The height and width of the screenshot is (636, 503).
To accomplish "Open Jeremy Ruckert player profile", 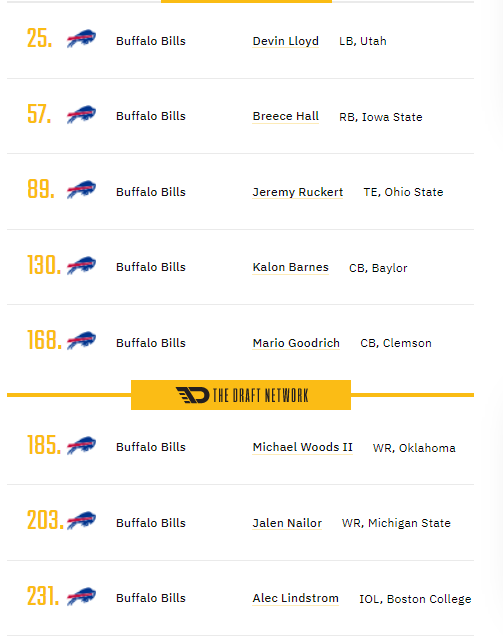I will tap(298, 192).
